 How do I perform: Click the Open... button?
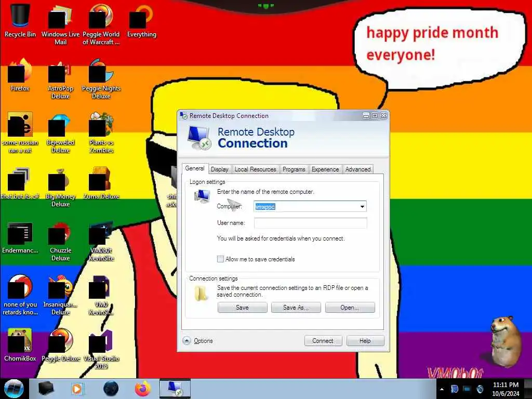[350, 308]
